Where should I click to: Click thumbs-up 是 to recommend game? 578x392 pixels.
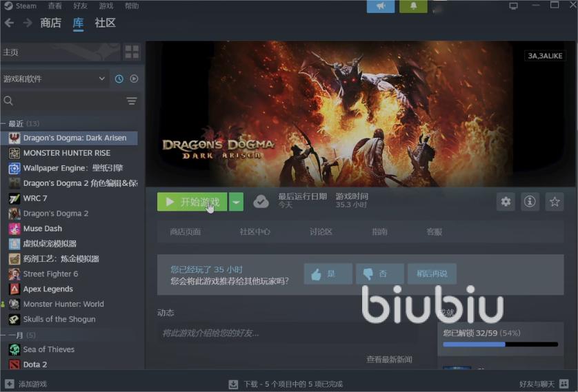328,274
